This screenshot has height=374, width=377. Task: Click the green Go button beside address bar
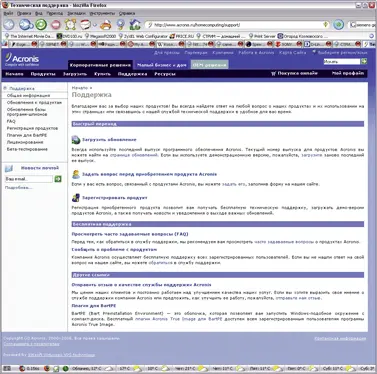click(338, 25)
